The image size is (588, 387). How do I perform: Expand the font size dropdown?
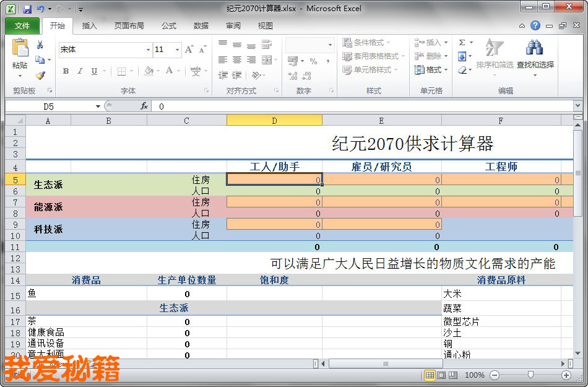[x=178, y=50]
